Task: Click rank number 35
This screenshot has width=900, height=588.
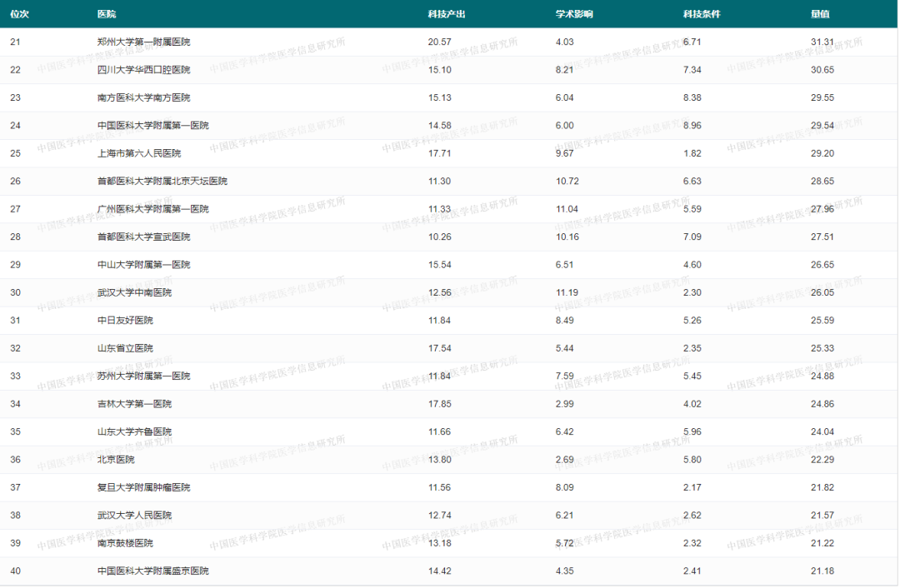Action: tap(16, 431)
